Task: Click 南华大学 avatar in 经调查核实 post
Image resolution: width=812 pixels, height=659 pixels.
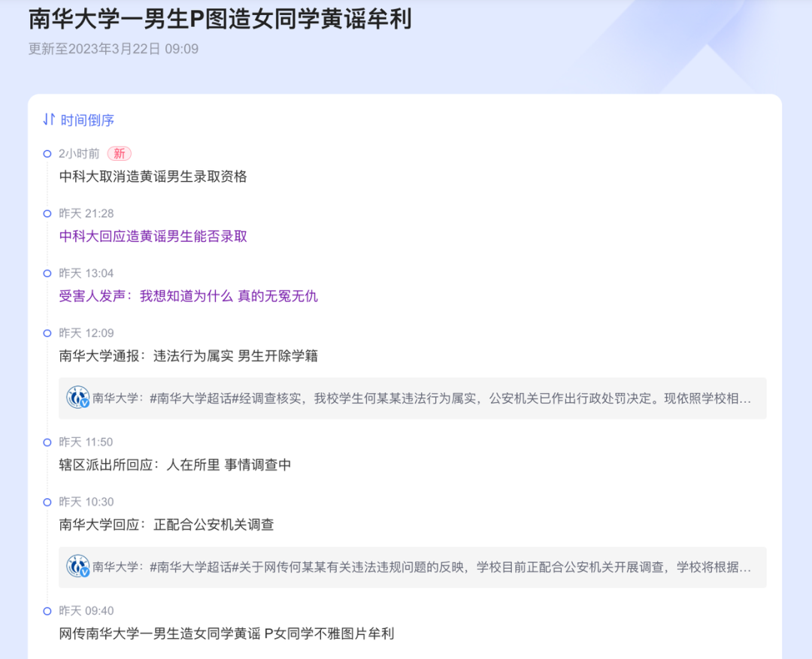Action: [77, 398]
